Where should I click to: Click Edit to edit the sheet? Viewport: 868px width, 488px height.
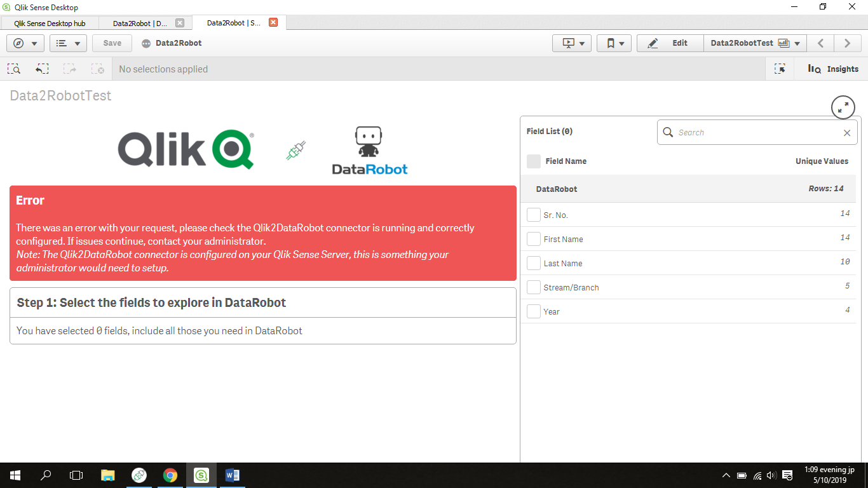[670, 43]
